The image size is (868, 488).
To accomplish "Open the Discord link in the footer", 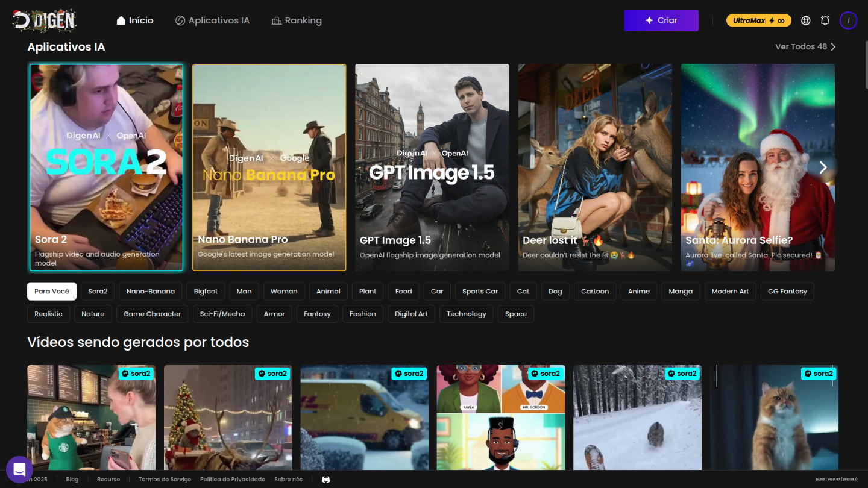I will tap(325, 480).
